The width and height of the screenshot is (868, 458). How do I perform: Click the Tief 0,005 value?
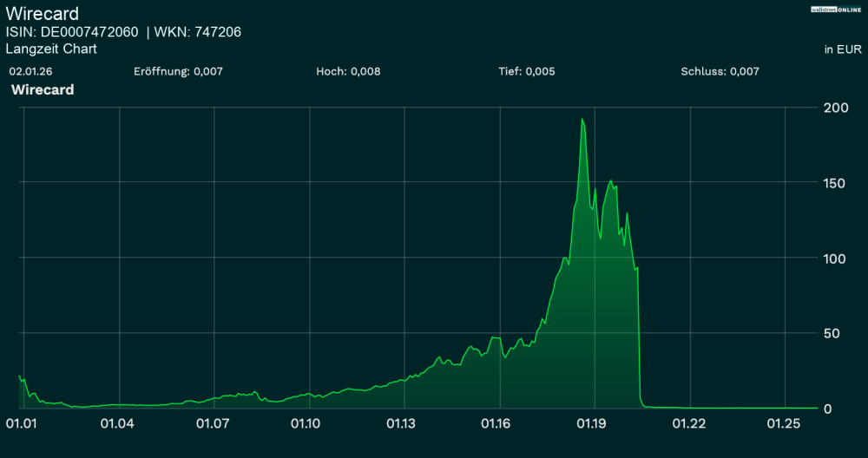(528, 71)
